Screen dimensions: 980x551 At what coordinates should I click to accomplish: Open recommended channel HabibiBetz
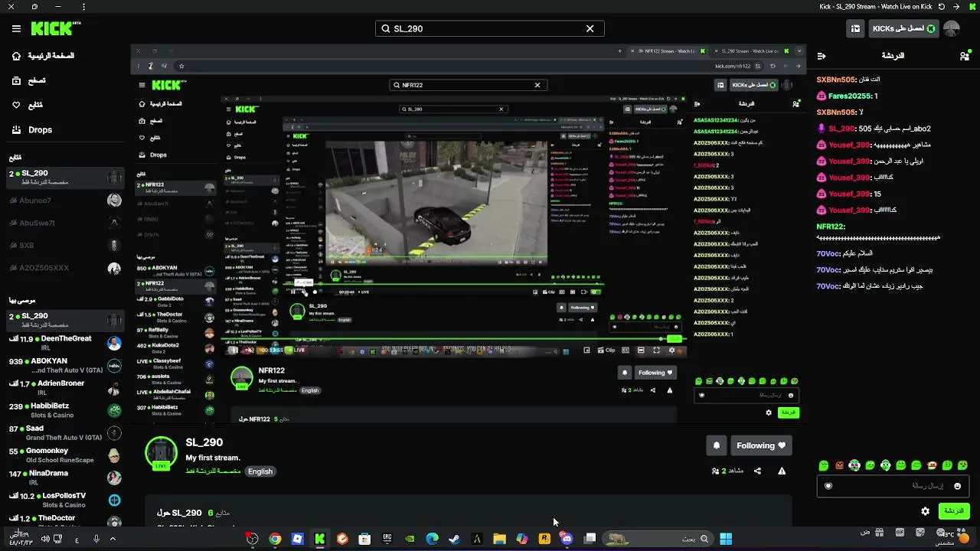pyautogui.click(x=65, y=410)
